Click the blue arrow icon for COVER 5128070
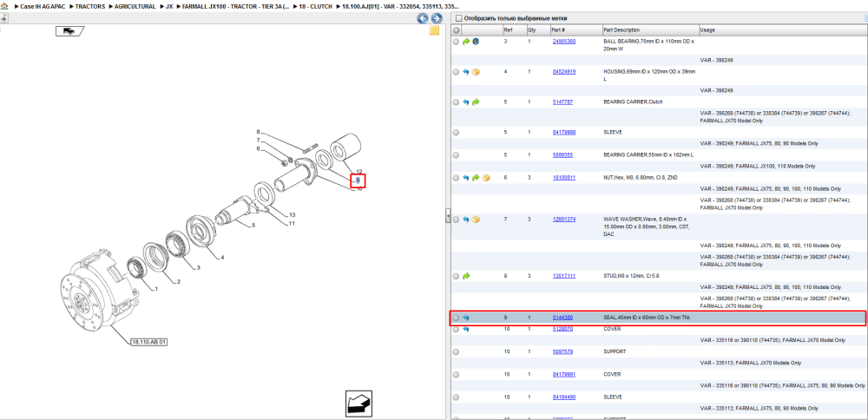Image resolution: width=868 pixels, height=420 pixels. [x=466, y=329]
